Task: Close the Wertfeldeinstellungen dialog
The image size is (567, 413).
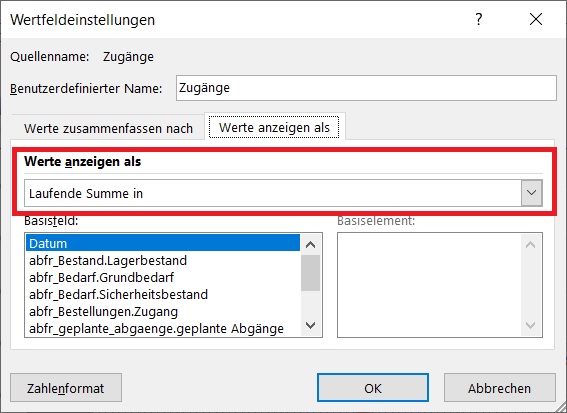Action: tap(536, 19)
